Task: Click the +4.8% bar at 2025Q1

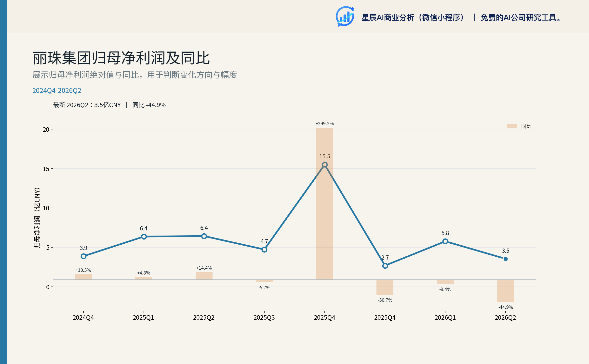Action: click(x=144, y=278)
